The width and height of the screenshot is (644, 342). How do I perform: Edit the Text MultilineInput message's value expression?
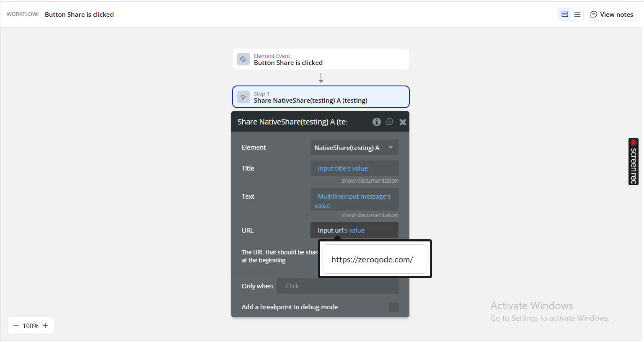354,200
